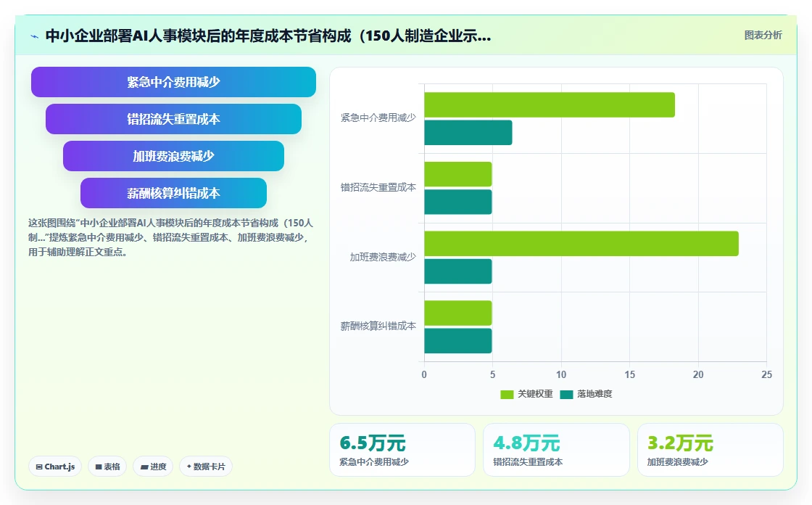Select the 加班费浪费减少 funnel bar
Viewport: 812px width, 505px height.
[x=173, y=156]
